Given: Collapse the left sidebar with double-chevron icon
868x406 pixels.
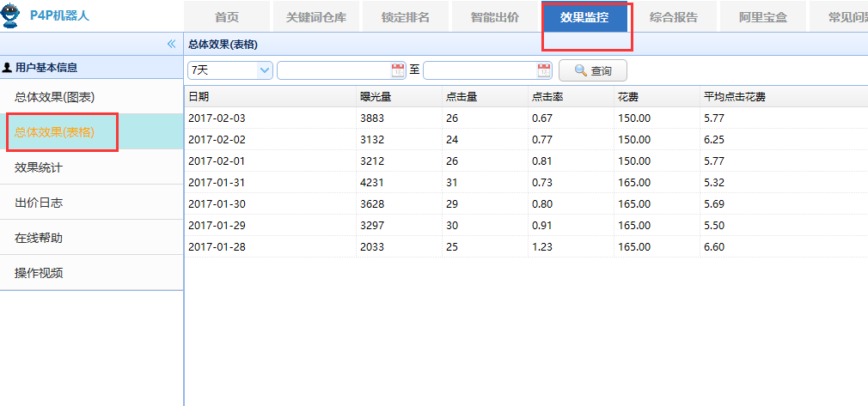Looking at the screenshot, I should point(171,44).
